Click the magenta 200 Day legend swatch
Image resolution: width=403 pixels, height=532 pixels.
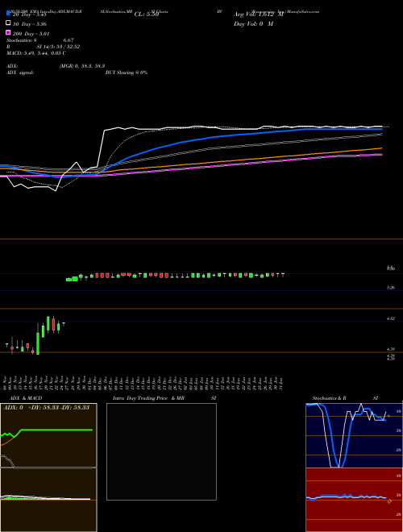[x=8, y=32]
